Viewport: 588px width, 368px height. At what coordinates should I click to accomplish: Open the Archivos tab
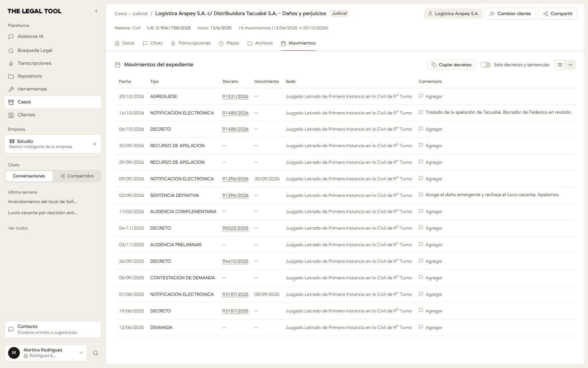pos(260,43)
